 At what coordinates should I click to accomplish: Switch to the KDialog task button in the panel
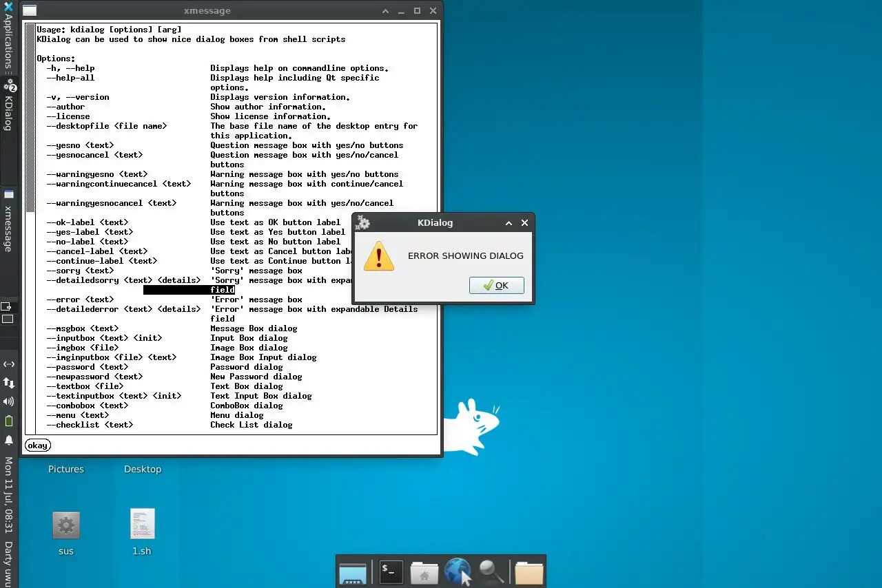[x=8, y=131]
